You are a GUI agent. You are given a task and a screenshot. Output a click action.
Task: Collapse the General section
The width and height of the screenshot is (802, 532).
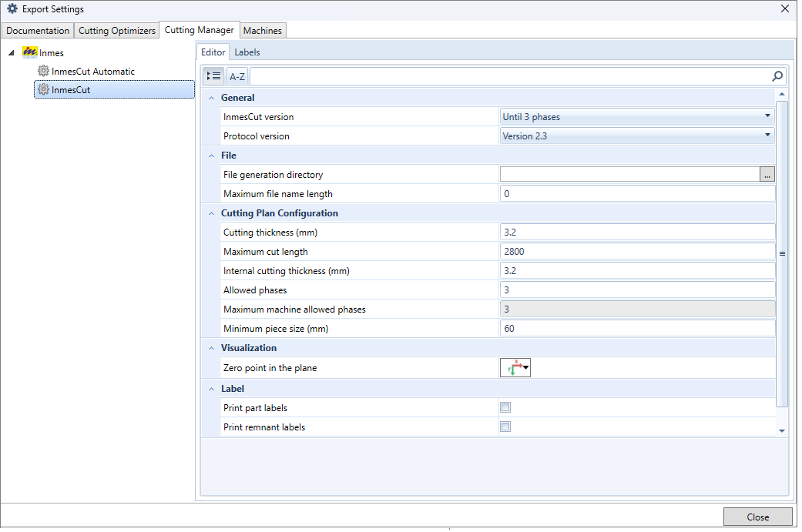(x=211, y=98)
